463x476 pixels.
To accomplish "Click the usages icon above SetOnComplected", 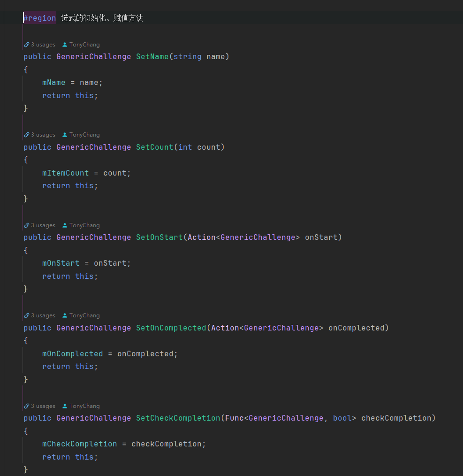I will pos(26,315).
